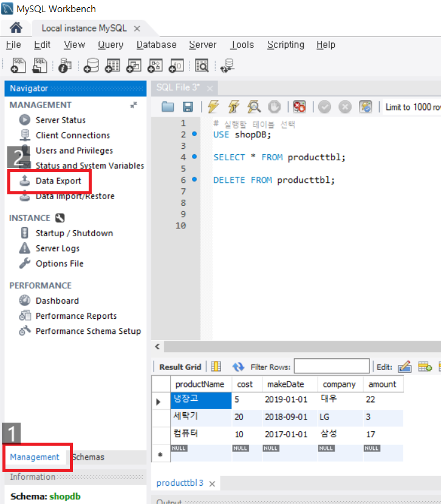Open the Tools menu
Screen dimensions: 441x504
pos(242,45)
